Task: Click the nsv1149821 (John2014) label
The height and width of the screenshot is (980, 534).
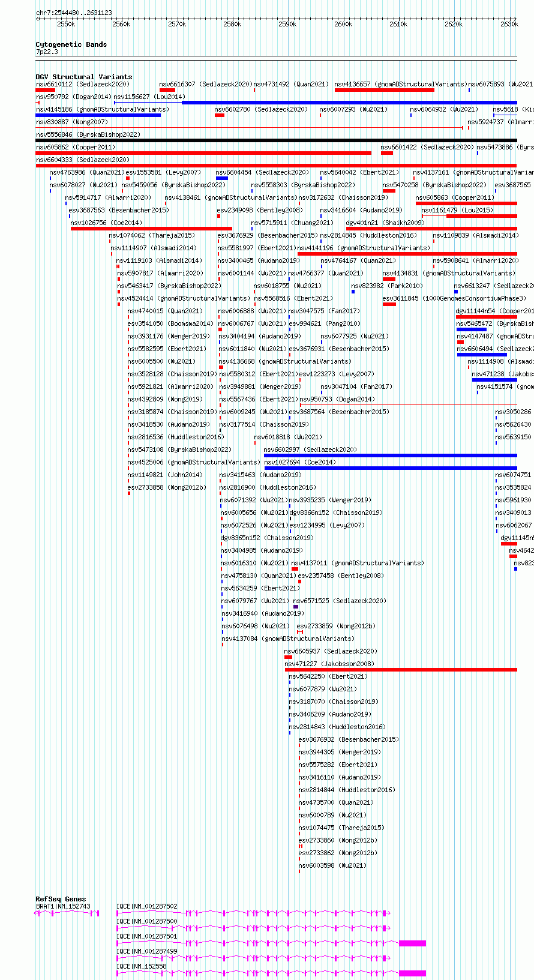Action: tap(165, 475)
